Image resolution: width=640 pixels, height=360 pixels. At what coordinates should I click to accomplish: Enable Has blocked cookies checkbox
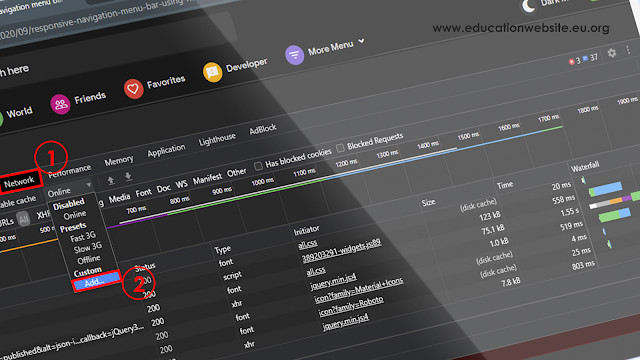258,166
